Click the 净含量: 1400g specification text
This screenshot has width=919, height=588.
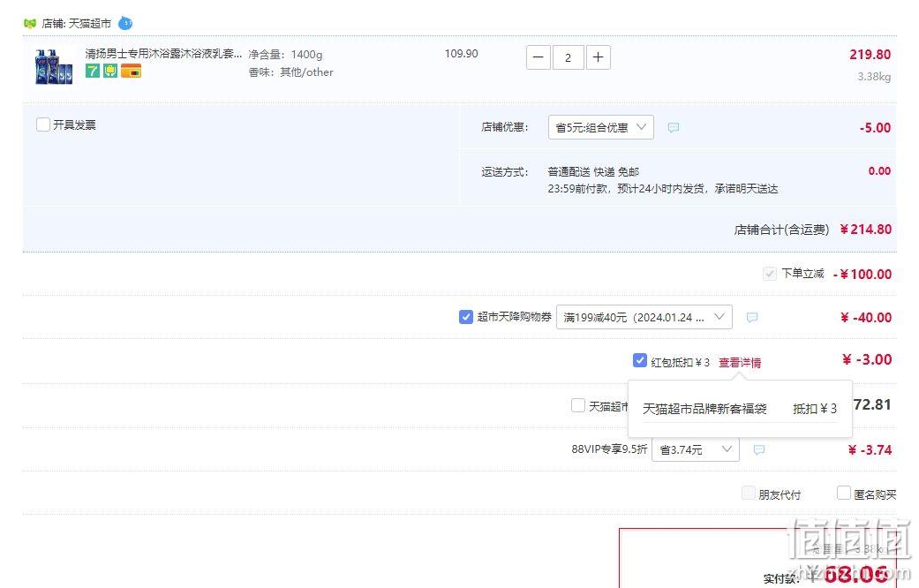pos(285,55)
